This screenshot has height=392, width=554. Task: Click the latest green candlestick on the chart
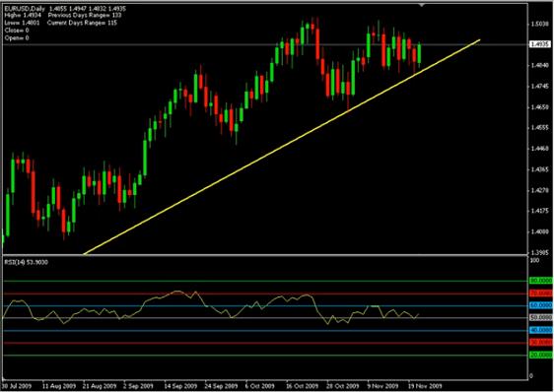pos(419,54)
